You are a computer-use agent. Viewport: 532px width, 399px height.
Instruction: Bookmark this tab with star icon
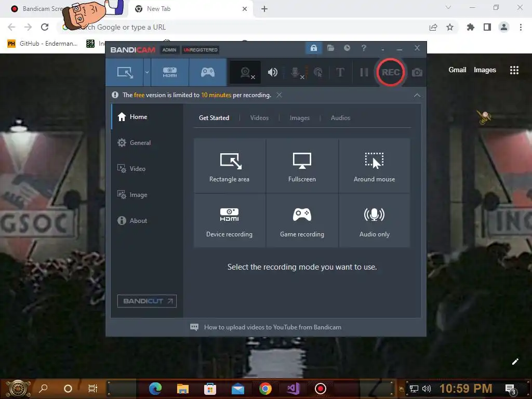[450, 27]
